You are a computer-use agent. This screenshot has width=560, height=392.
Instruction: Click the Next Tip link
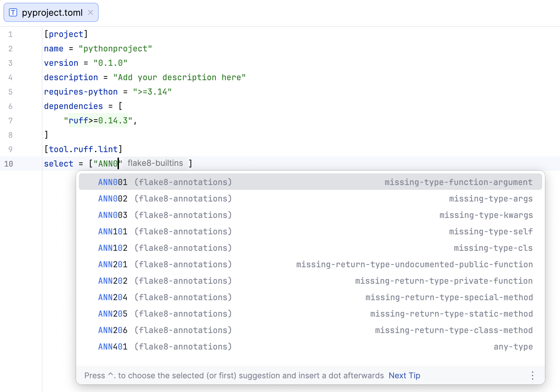(x=404, y=376)
